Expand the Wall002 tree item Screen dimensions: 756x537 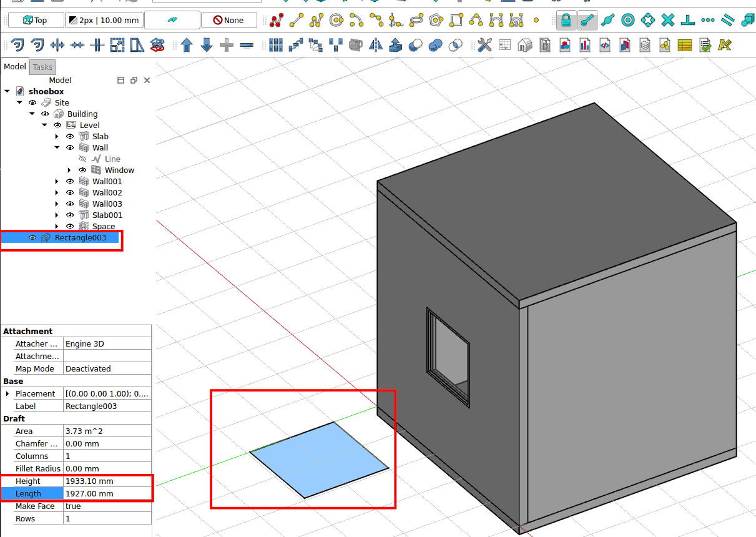tap(57, 192)
